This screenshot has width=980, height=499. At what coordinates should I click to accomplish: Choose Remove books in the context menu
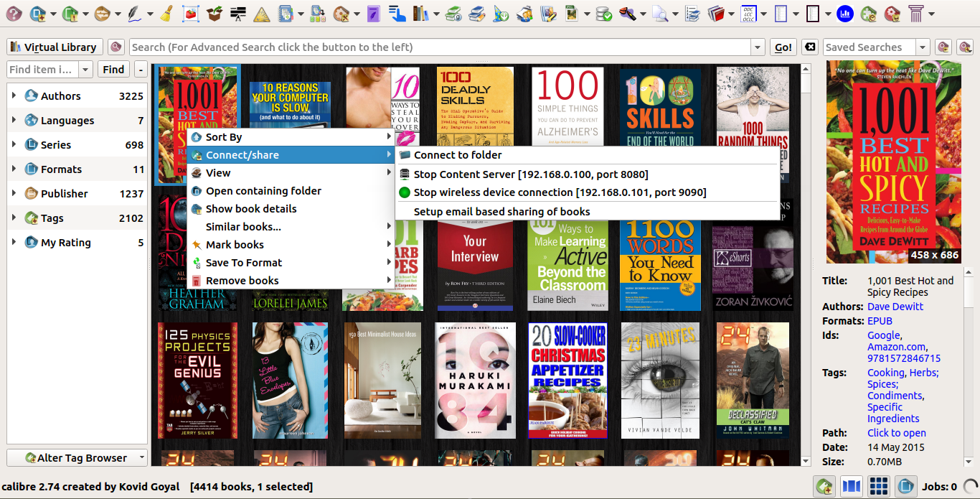pyautogui.click(x=291, y=281)
